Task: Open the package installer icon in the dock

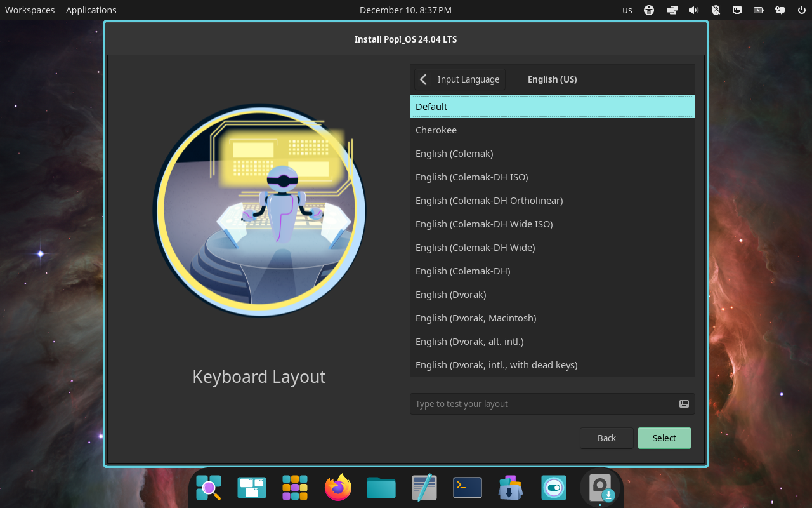Action: click(510, 487)
